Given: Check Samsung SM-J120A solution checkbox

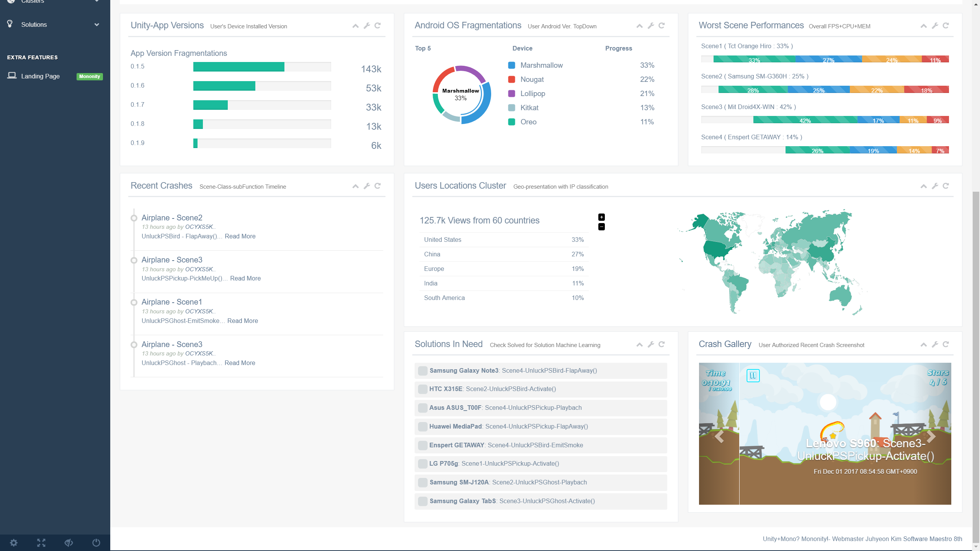Looking at the screenshot, I should pos(423,483).
